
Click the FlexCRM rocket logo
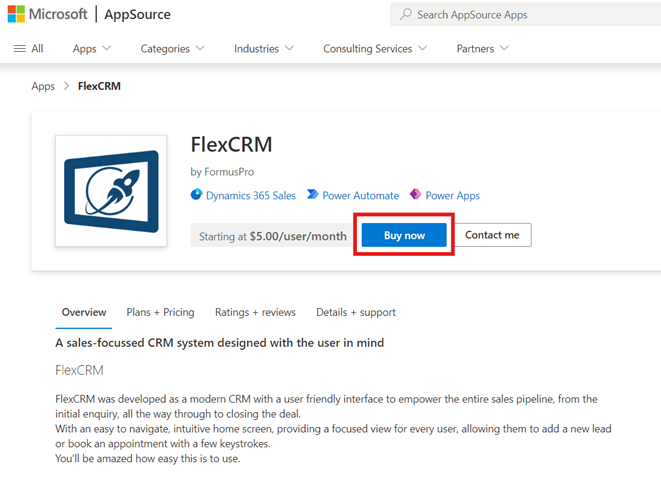pyautogui.click(x=111, y=190)
